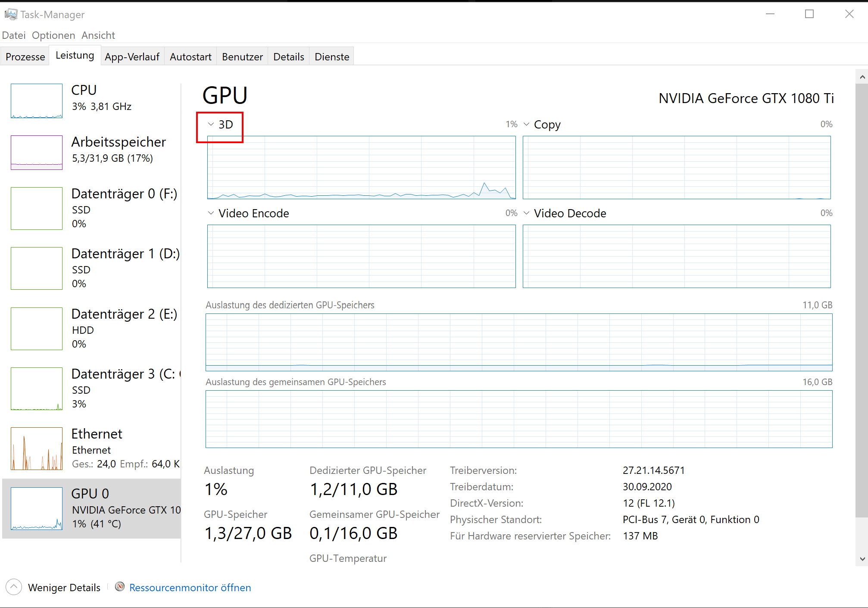Switch to the Autostart tab
The height and width of the screenshot is (608, 868).
coord(190,57)
